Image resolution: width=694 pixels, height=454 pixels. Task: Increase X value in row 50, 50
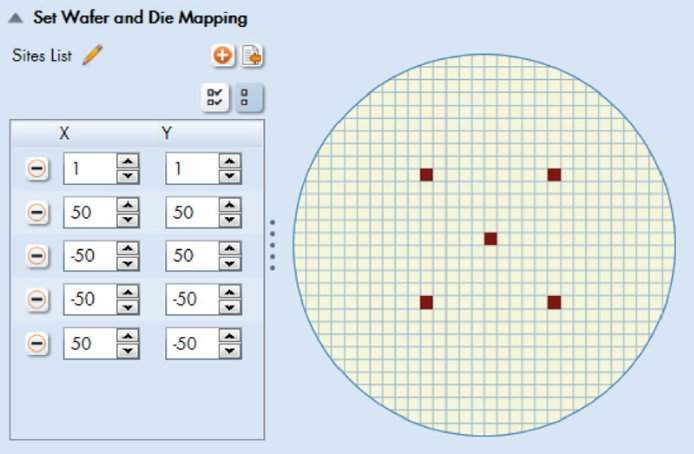point(128,204)
